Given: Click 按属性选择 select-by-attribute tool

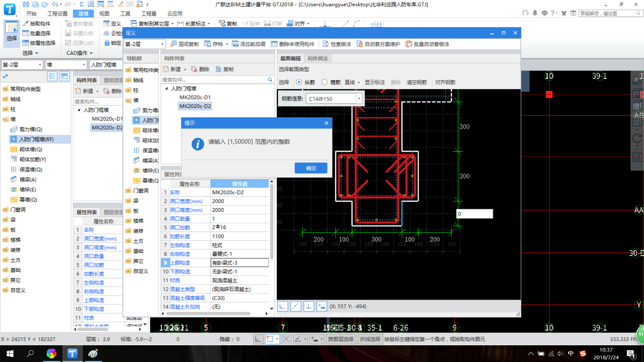Looking at the screenshot, I should pyautogui.click(x=39, y=43).
